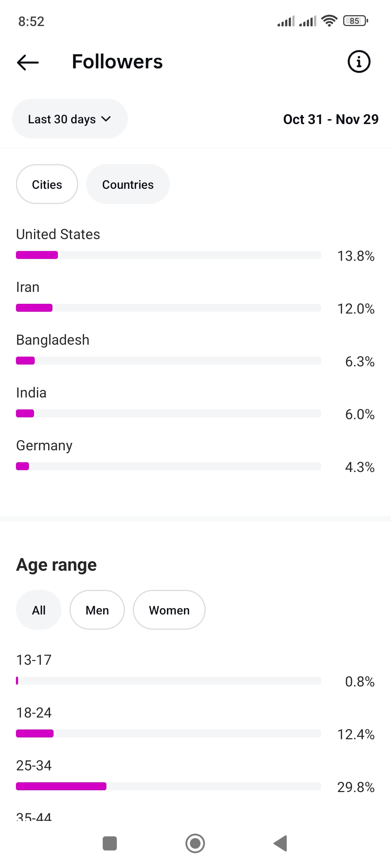Screen dimensions: 391x868
Task: Filter age range by Men
Action: pyautogui.click(x=97, y=610)
